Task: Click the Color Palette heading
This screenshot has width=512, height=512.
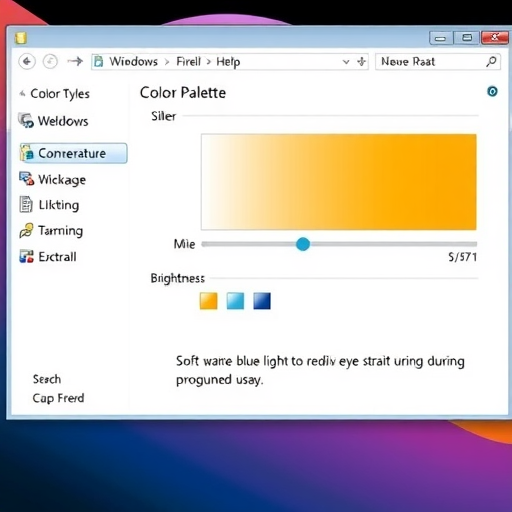Action: pyautogui.click(x=183, y=93)
